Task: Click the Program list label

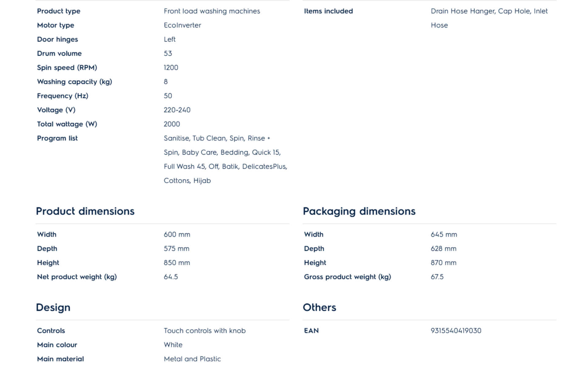Action: point(57,138)
